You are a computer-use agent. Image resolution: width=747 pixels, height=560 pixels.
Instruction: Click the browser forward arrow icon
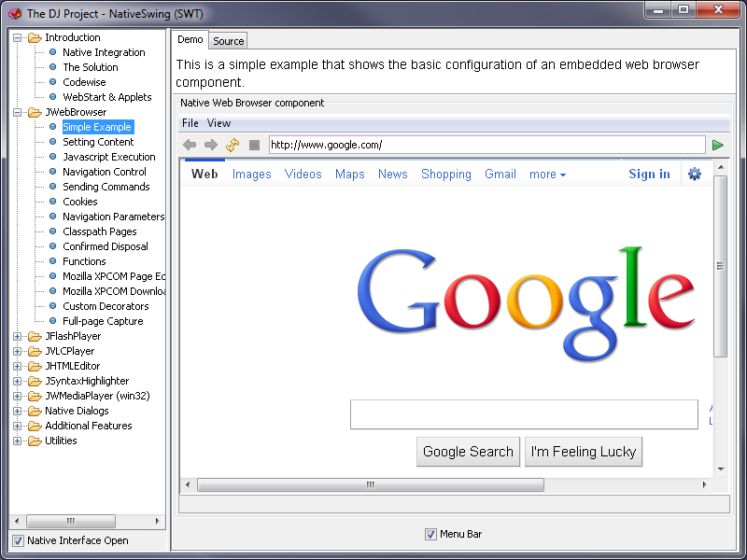pos(210,145)
